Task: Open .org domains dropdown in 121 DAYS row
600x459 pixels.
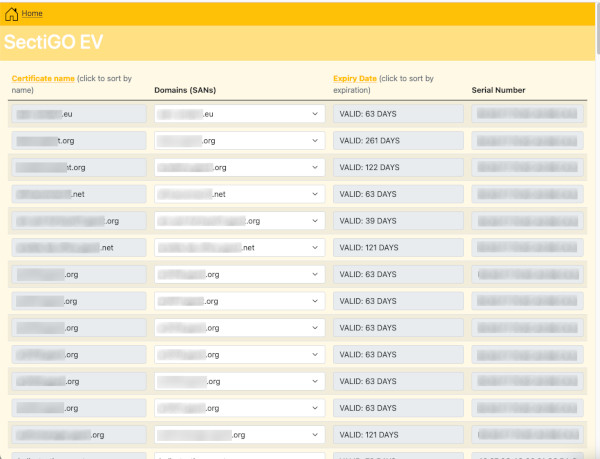Action: pyautogui.click(x=240, y=435)
